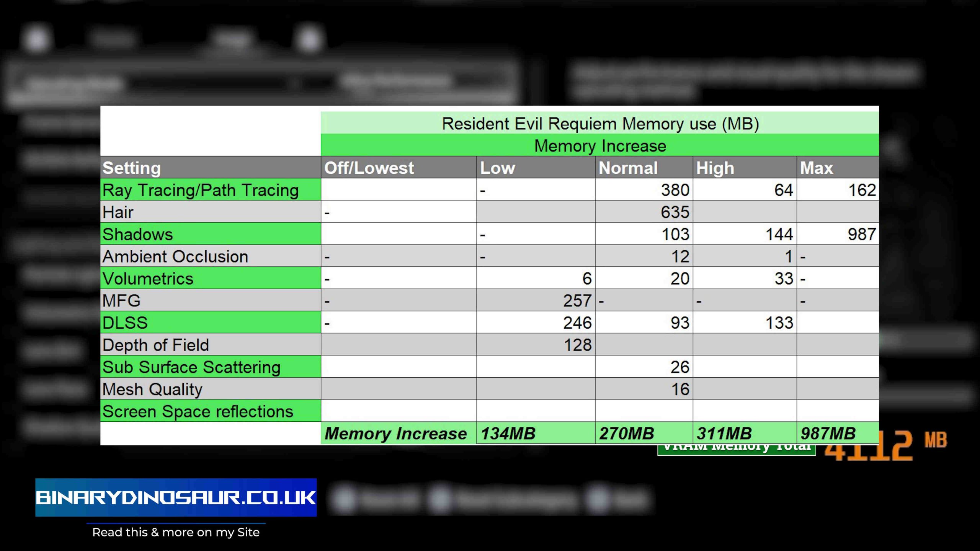Click the Volumetrics row label
The image size is (980, 551).
click(148, 279)
